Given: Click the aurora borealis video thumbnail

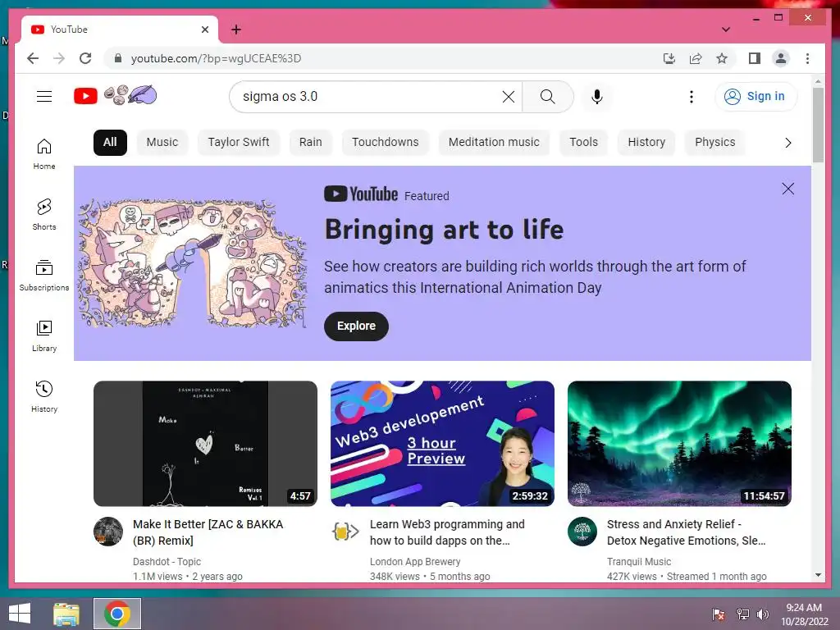Looking at the screenshot, I should (679, 444).
